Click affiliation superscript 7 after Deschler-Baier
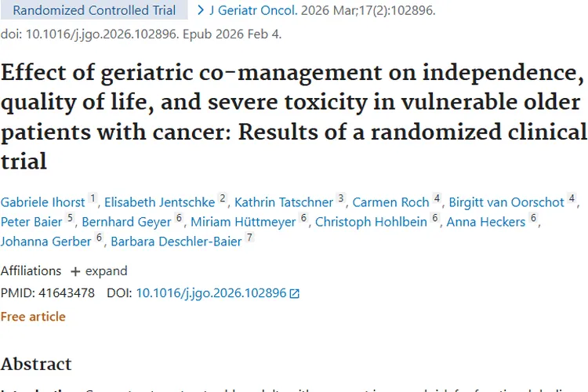 click(x=250, y=238)
